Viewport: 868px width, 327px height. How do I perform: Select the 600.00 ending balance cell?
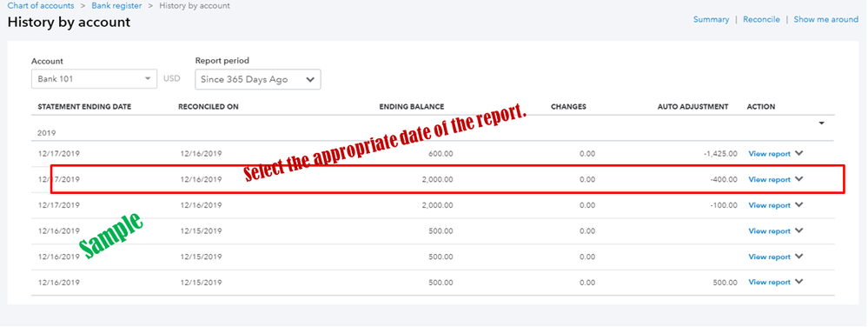pos(441,154)
